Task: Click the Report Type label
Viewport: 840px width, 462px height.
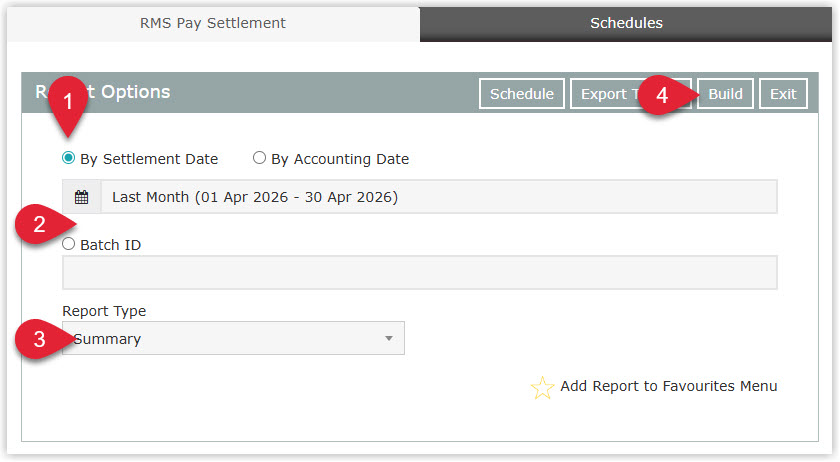Action: click(104, 311)
